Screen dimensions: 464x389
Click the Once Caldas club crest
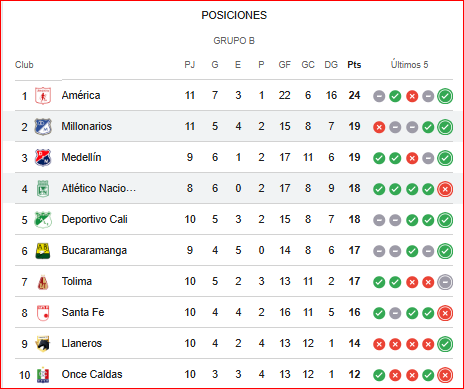pos(43,375)
